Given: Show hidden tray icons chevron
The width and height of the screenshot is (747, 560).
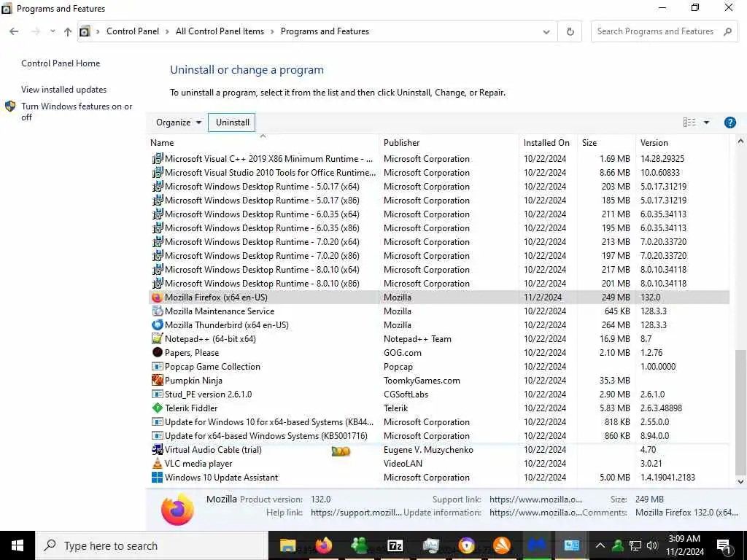Looking at the screenshot, I should (x=600, y=545).
